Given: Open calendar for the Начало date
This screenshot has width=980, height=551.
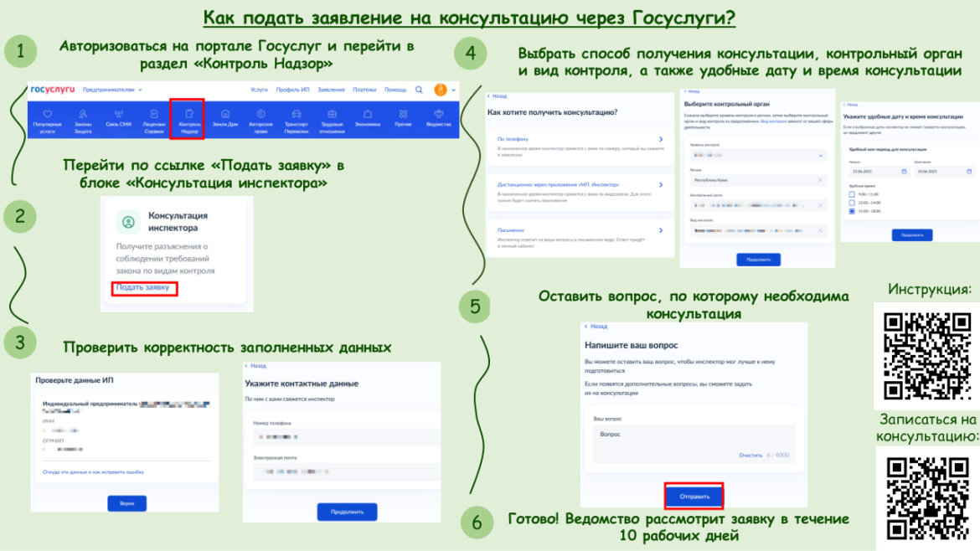Looking at the screenshot, I should pyautogui.click(x=904, y=171).
